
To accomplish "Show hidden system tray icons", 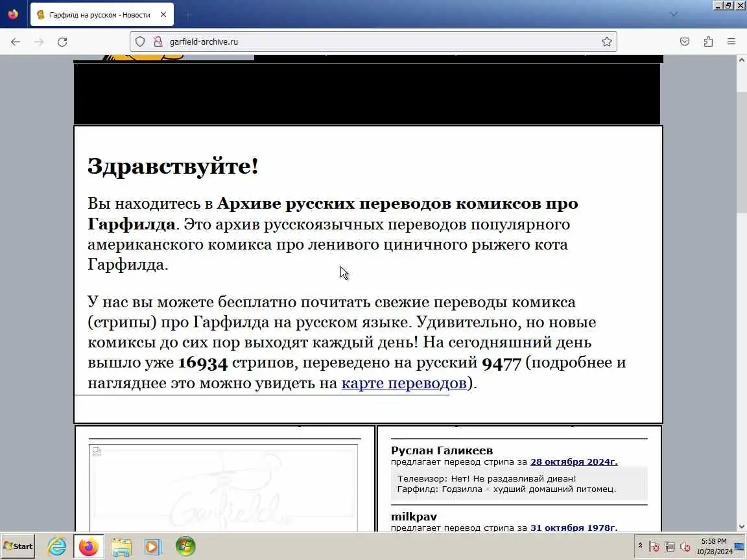I will tap(640, 546).
